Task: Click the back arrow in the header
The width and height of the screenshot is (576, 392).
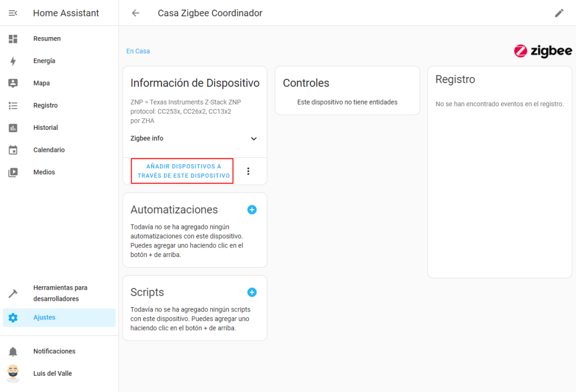Action: [x=136, y=13]
